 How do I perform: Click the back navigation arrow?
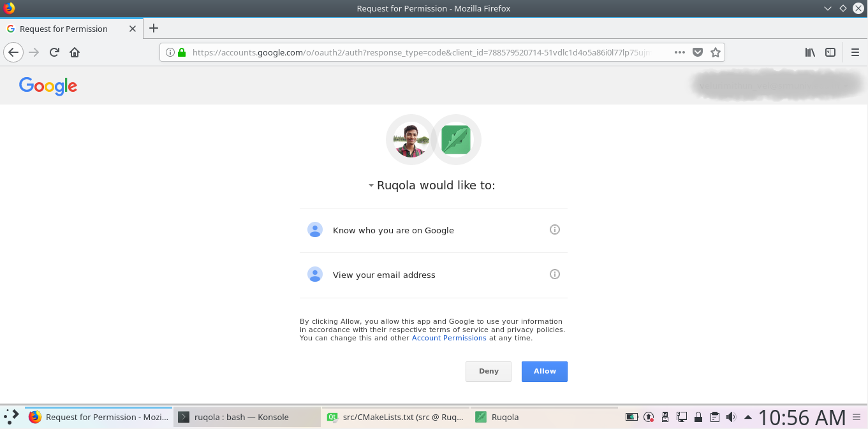13,52
